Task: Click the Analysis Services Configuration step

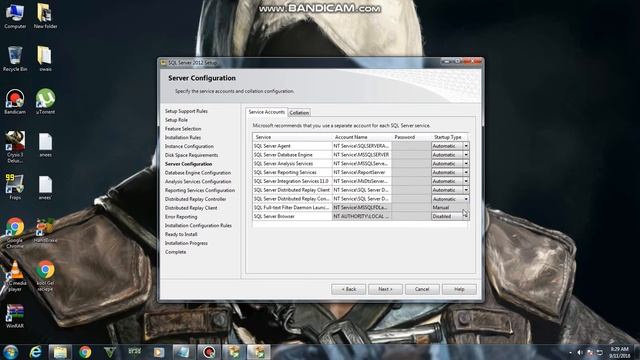Action: coord(198,182)
